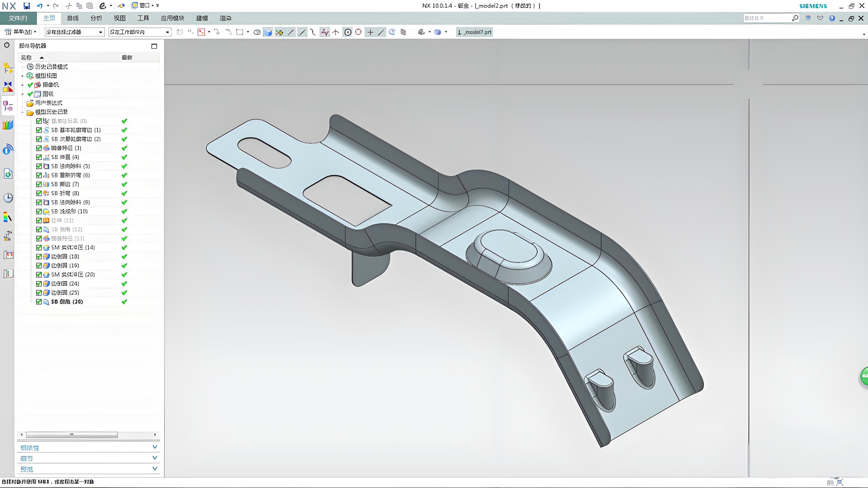Open the work part scope combo box
The height and width of the screenshot is (488, 868).
pos(140,32)
